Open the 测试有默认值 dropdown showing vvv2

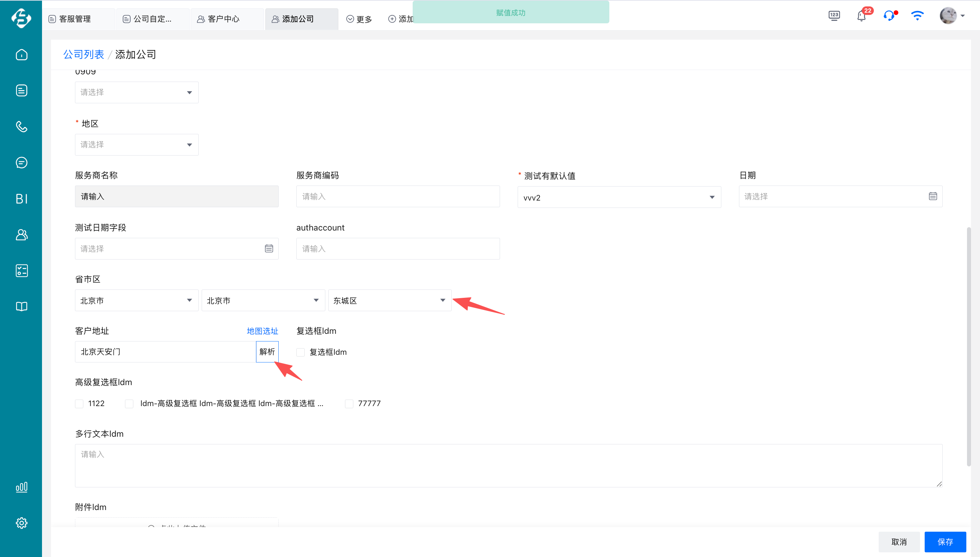point(619,198)
